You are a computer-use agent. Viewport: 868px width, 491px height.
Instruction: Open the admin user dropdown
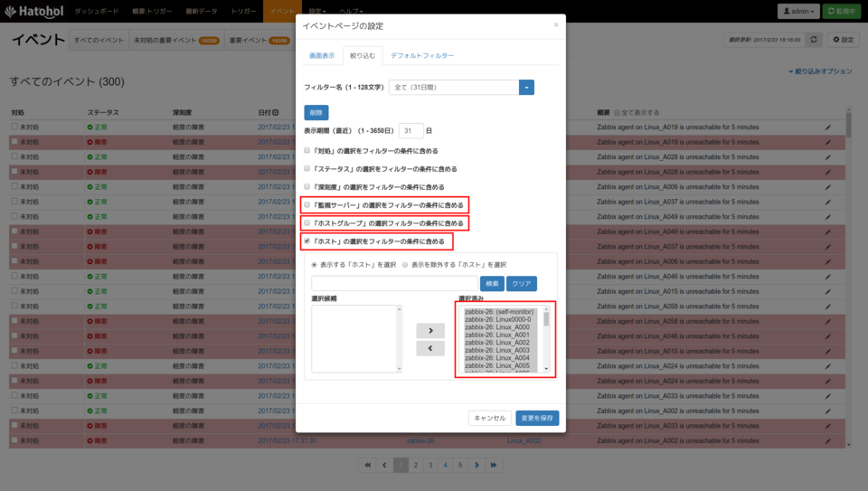coord(799,11)
